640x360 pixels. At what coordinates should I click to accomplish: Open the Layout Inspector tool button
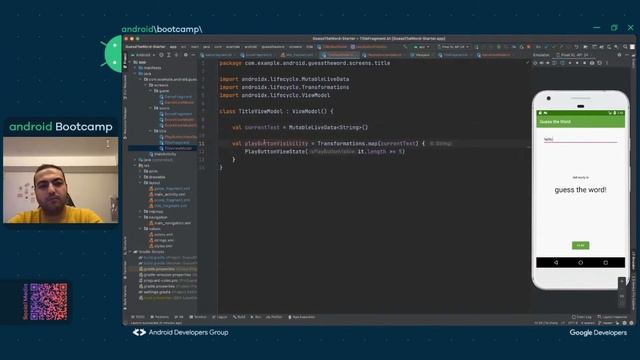click(612, 317)
